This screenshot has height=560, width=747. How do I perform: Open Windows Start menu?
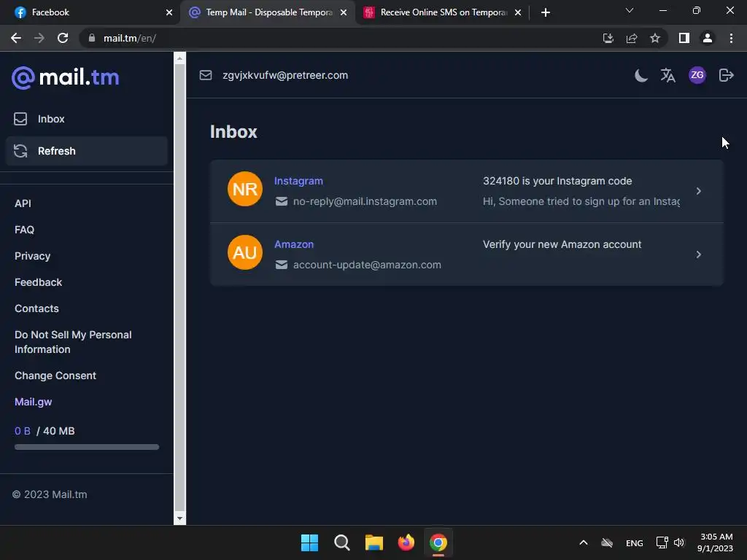[309, 542]
